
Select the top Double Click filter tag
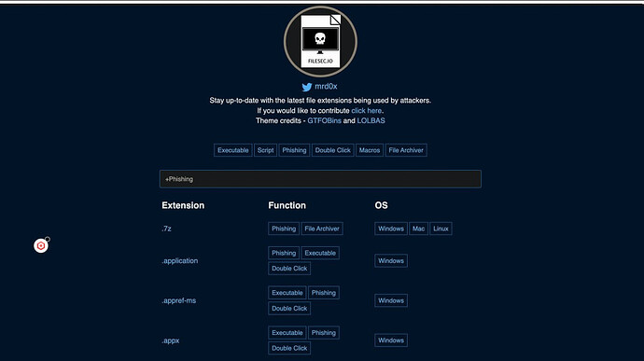[x=332, y=150]
